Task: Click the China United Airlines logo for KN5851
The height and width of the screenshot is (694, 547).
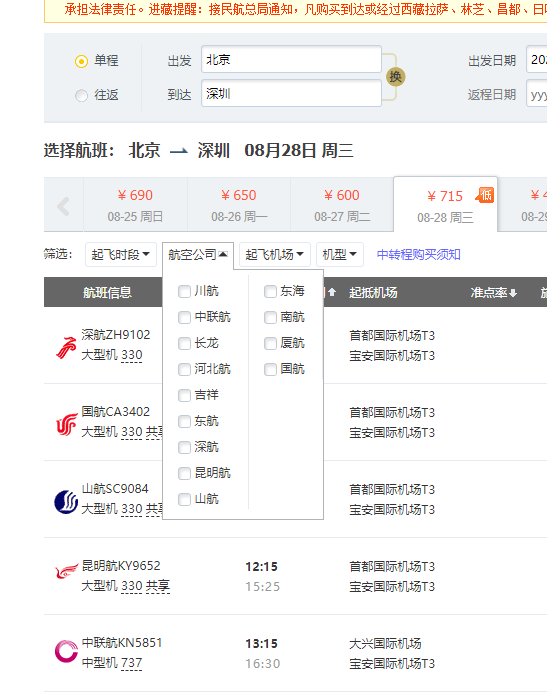Action: click(66, 652)
